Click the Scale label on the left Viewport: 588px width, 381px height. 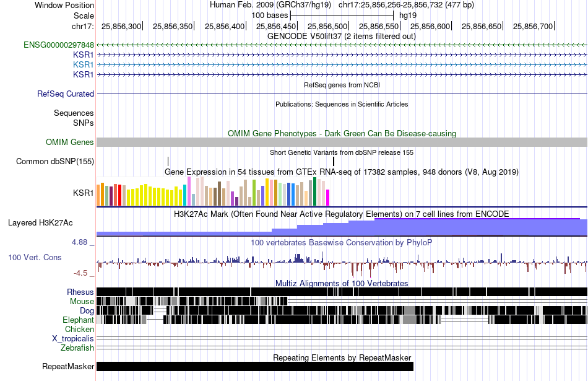click(84, 15)
